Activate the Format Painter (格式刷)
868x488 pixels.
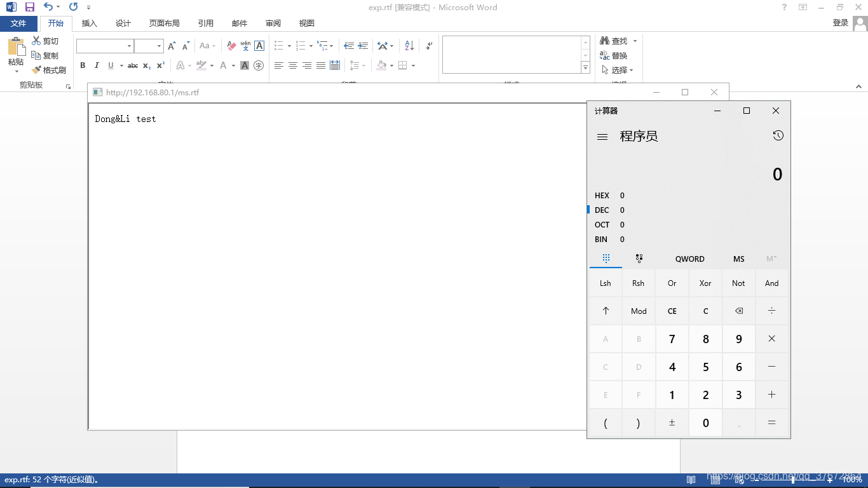(x=49, y=71)
